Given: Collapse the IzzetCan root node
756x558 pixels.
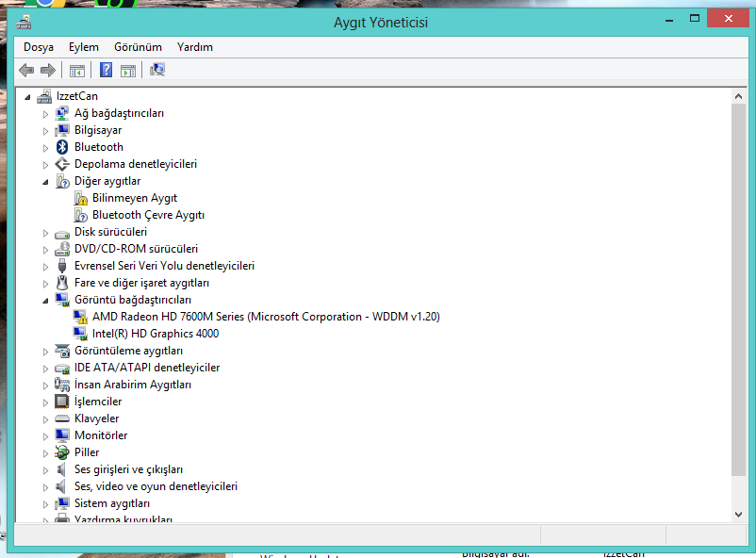Looking at the screenshot, I should [x=27, y=97].
